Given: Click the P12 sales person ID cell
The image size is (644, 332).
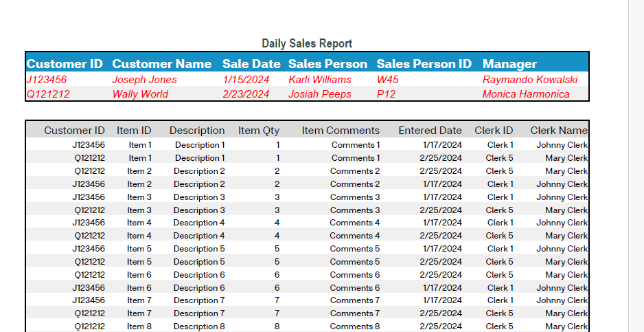Looking at the screenshot, I should (x=387, y=94).
